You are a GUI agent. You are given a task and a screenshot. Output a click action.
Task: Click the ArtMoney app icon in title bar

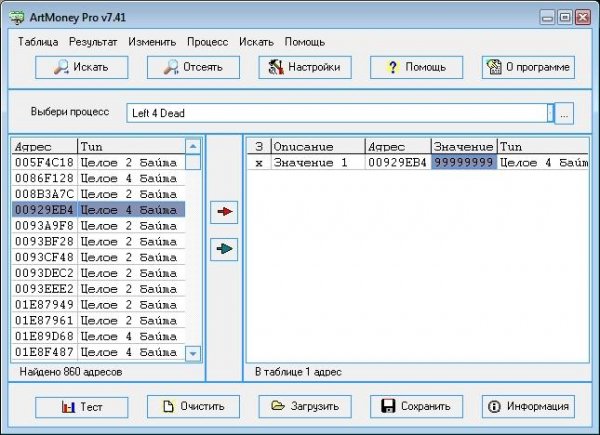point(16,18)
